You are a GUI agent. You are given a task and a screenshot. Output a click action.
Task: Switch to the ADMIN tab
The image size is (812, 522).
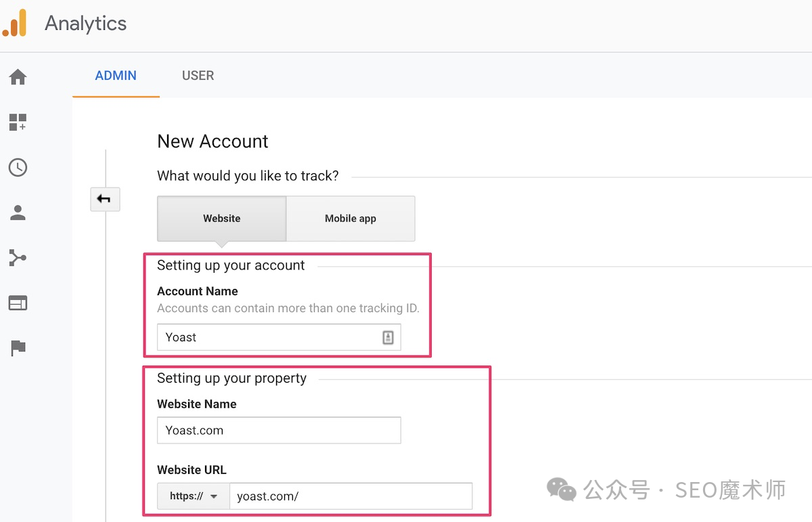pyautogui.click(x=116, y=76)
